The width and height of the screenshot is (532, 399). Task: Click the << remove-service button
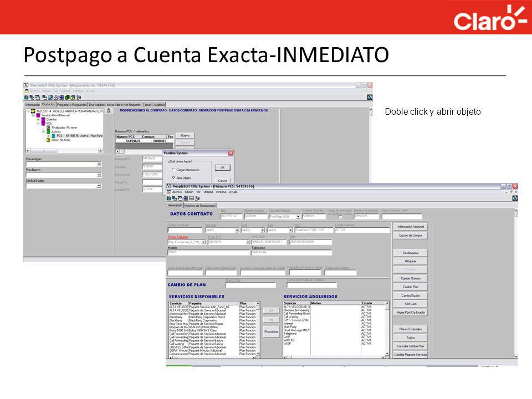(271, 320)
